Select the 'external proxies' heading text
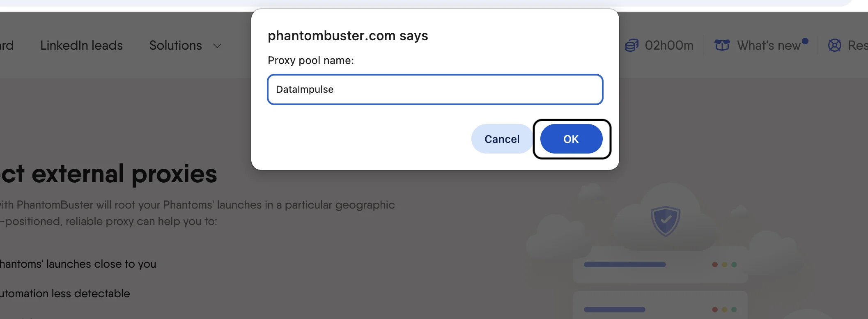This screenshot has width=868, height=319. tap(124, 174)
